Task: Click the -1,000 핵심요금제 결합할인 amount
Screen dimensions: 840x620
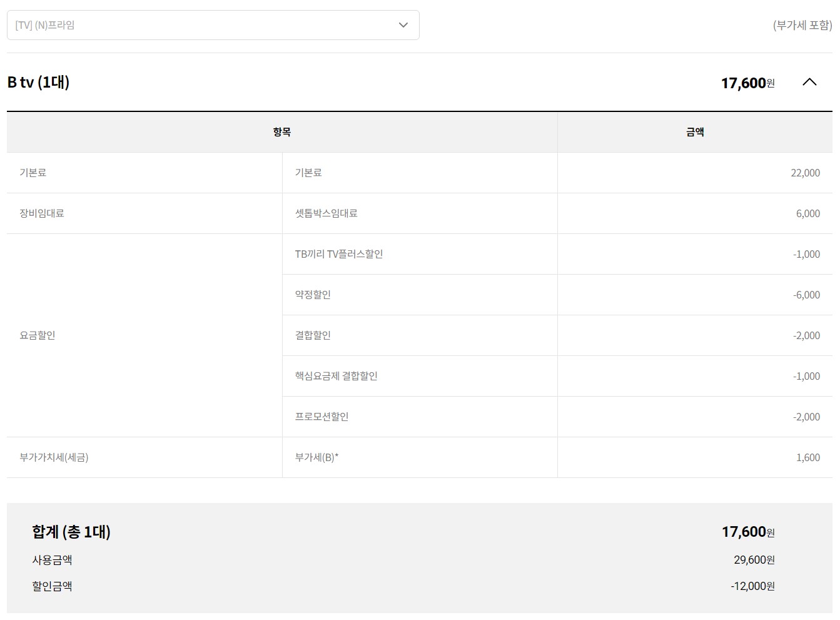Action: coord(806,376)
